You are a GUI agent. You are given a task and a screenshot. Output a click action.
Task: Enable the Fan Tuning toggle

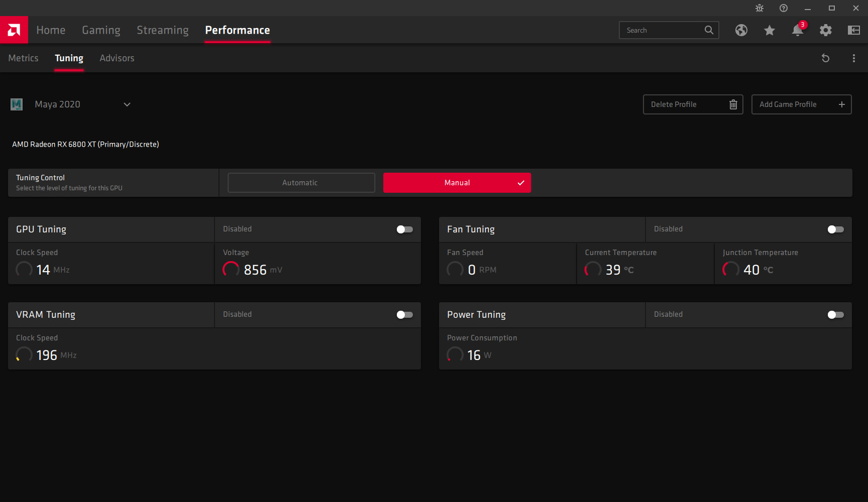point(835,229)
